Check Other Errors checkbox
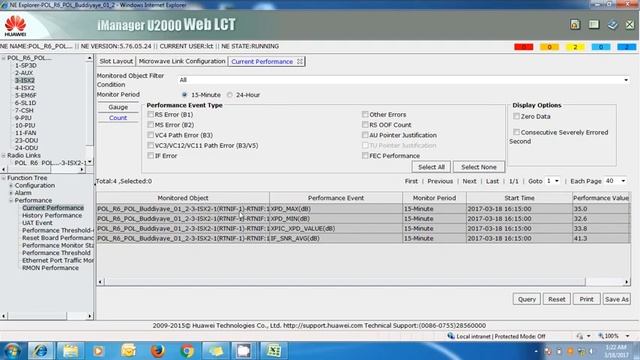Image resolution: width=640 pixels, height=360 pixels. 365,114
